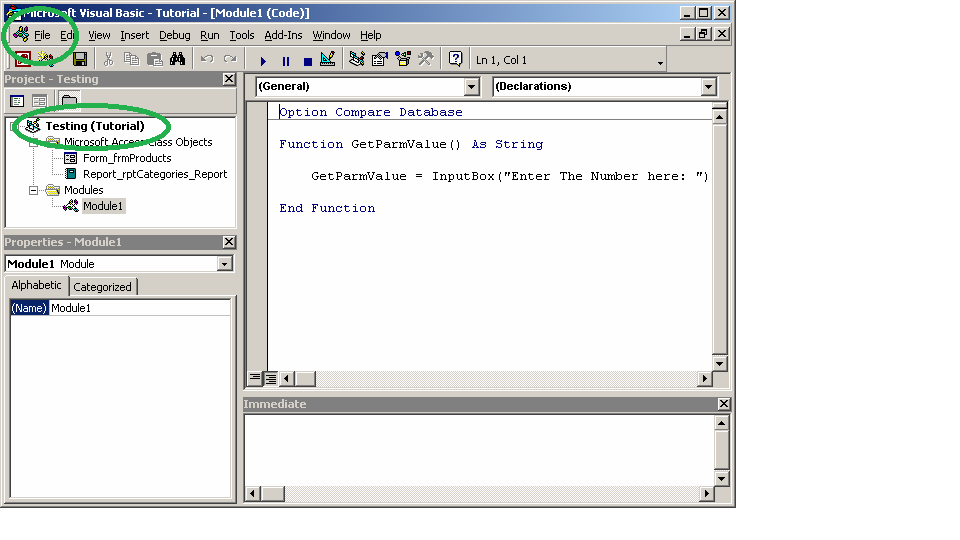Click Immediate window scroll down arrow
The image size is (960, 540).
click(x=722, y=479)
